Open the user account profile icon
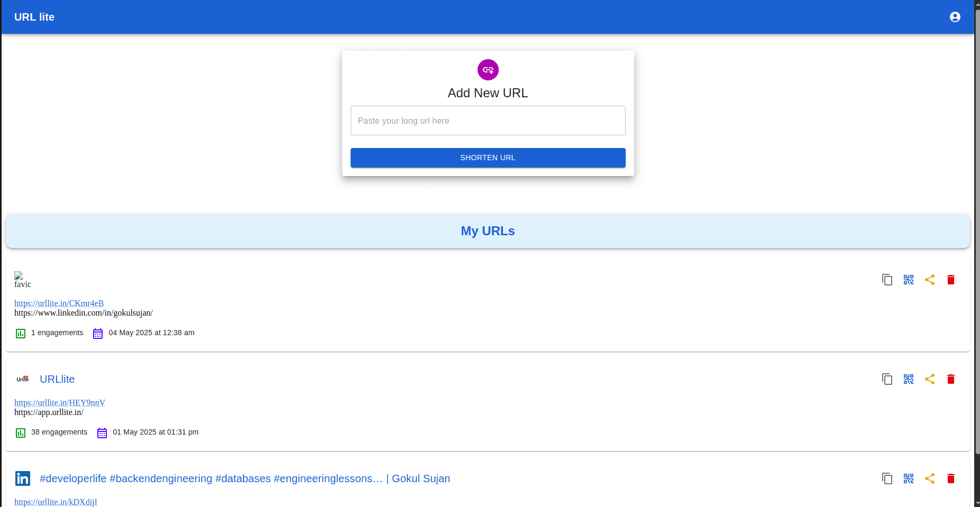 pos(955,17)
